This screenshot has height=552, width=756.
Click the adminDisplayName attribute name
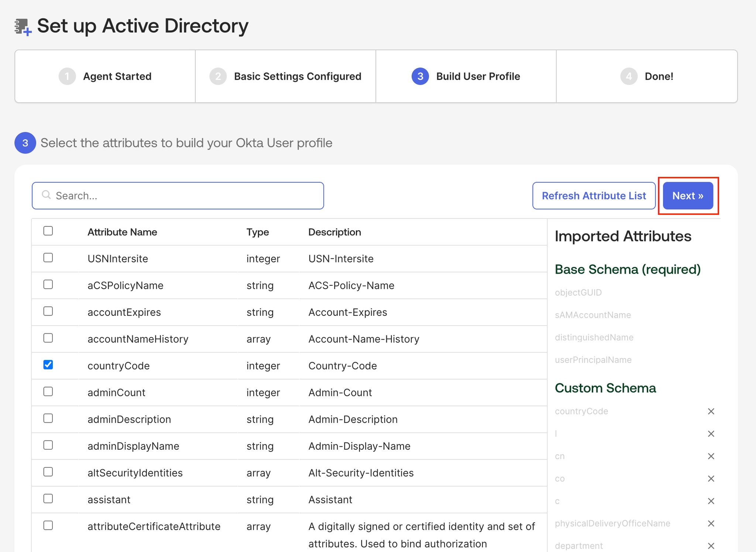click(x=133, y=446)
